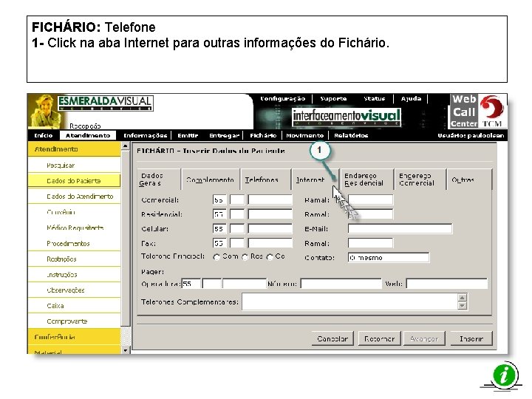Viewport: 532px width, 399px height.
Task: Select the Ce radio button for Telefone Principal
Action: pyautogui.click(x=270, y=257)
